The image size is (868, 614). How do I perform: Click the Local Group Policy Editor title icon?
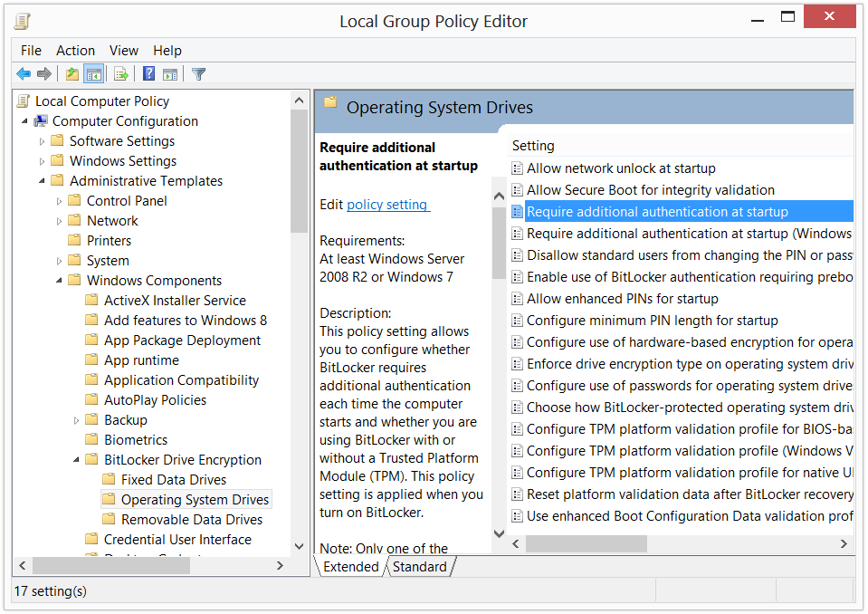pyautogui.click(x=22, y=22)
